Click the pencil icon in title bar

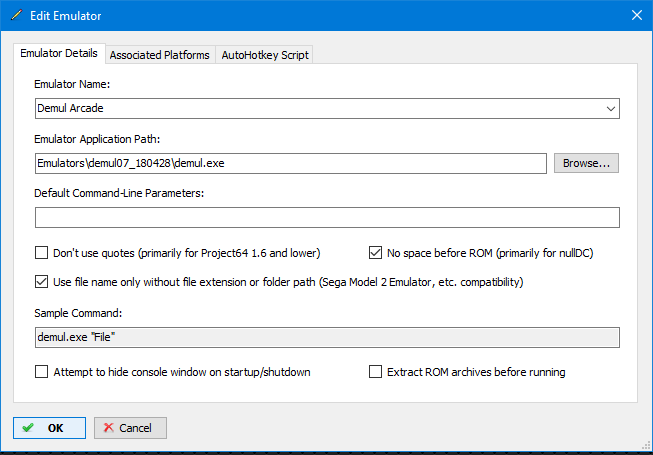point(16,15)
